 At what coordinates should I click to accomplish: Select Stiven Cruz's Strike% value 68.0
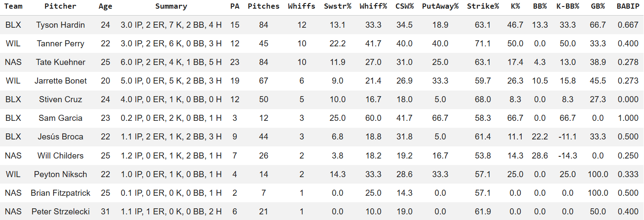(483, 100)
